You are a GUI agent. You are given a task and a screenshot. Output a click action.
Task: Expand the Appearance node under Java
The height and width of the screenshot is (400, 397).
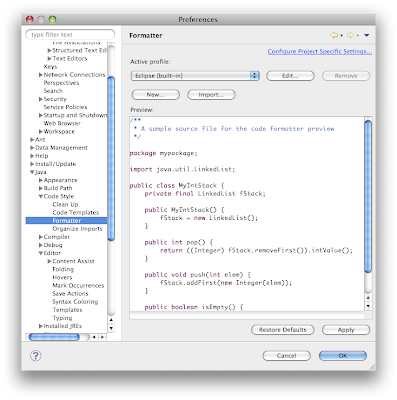(41, 180)
